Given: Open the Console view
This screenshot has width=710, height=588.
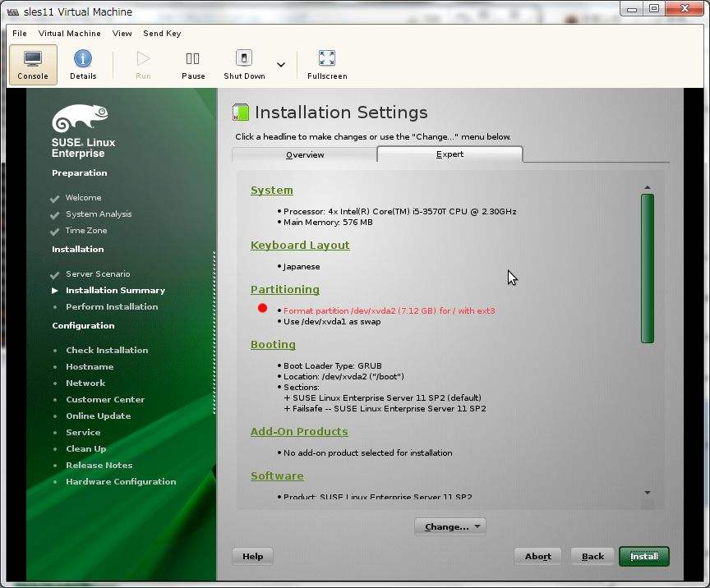Looking at the screenshot, I should (x=33, y=65).
